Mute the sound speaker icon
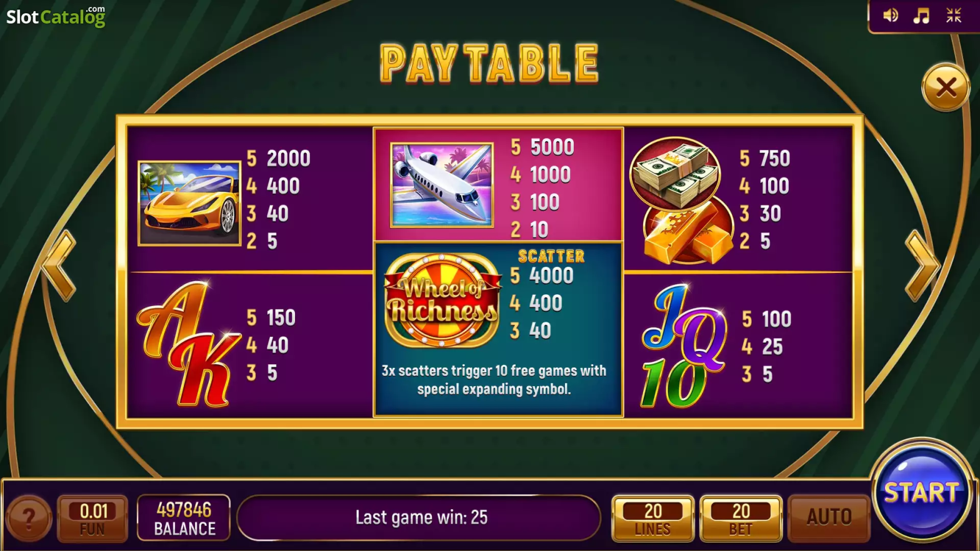 click(891, 16)
